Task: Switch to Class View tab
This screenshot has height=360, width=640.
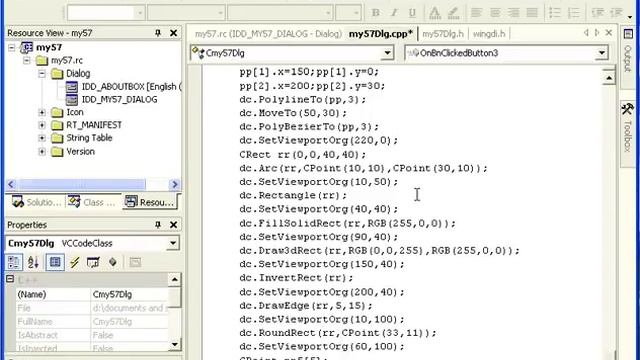Action: (93, 202)
